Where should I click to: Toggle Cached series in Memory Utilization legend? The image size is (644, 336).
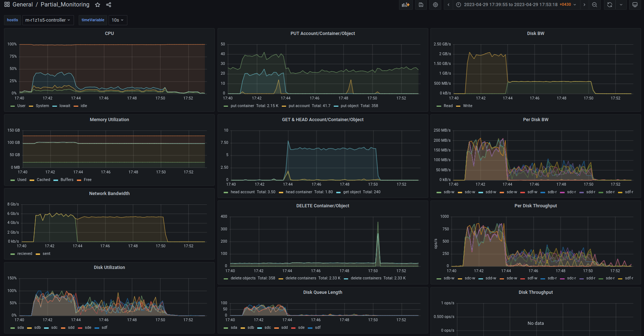(x=43, y=180)
